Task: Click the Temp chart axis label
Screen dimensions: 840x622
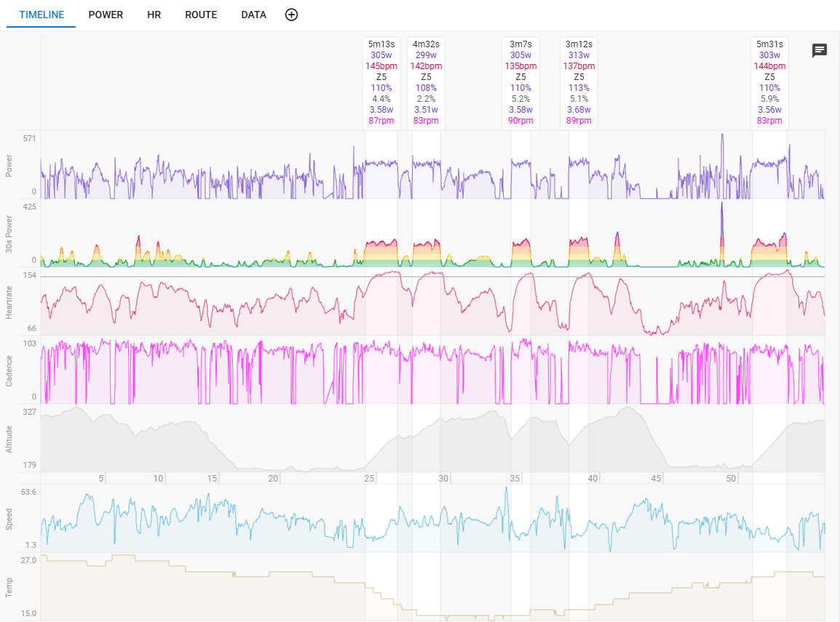Action: pos(9,587)
